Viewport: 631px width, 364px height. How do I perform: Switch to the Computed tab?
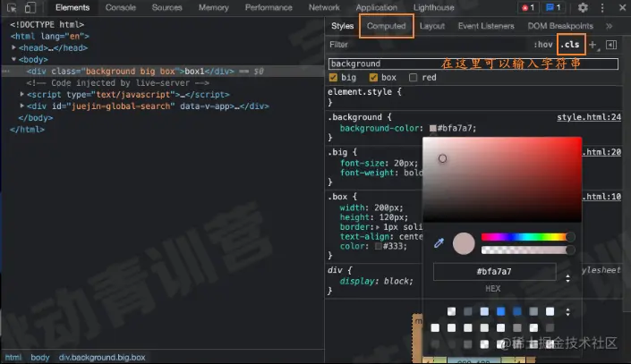[x=387, y=26]
